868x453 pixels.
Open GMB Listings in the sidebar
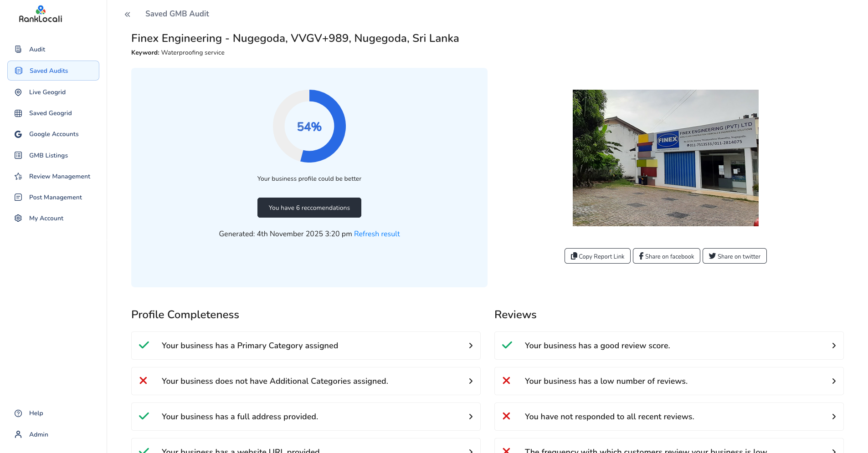tap(48, 156)
